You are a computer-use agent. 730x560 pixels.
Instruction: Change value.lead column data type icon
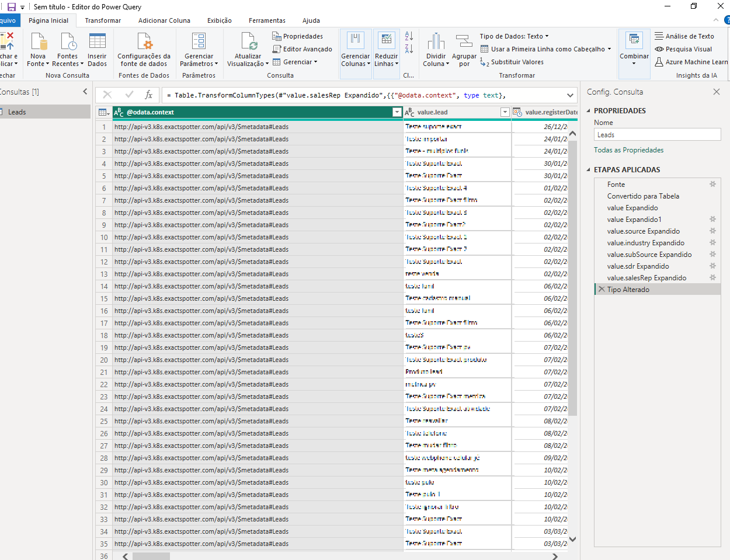tap(410, 112)
